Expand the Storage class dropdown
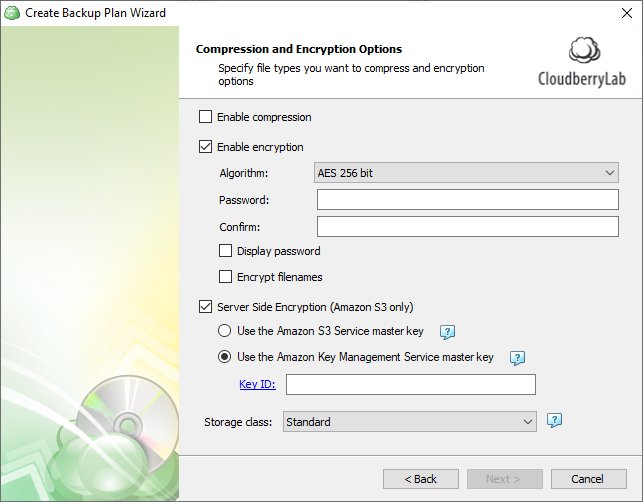The width and height of the screenshot is (643, 502). click(410, 422)
